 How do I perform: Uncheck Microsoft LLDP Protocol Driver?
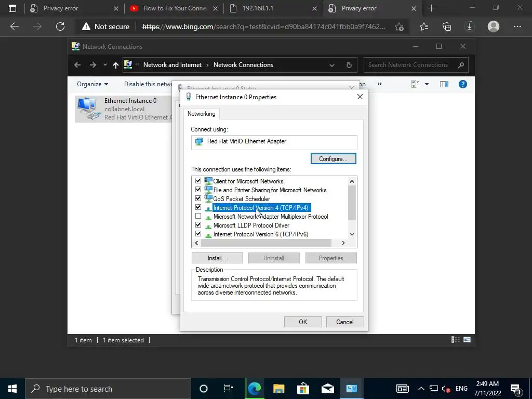pos(198,225)
